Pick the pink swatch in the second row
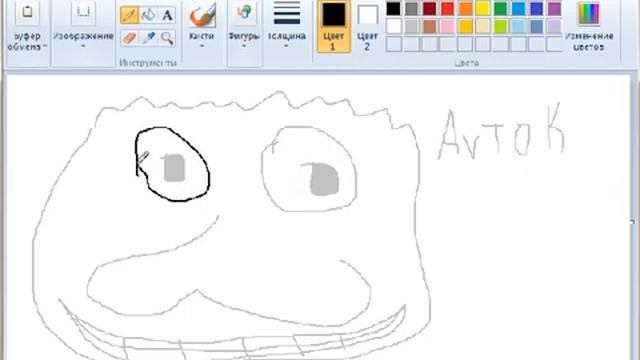This screenshot has height=360, width=640. tap(447, 27)
